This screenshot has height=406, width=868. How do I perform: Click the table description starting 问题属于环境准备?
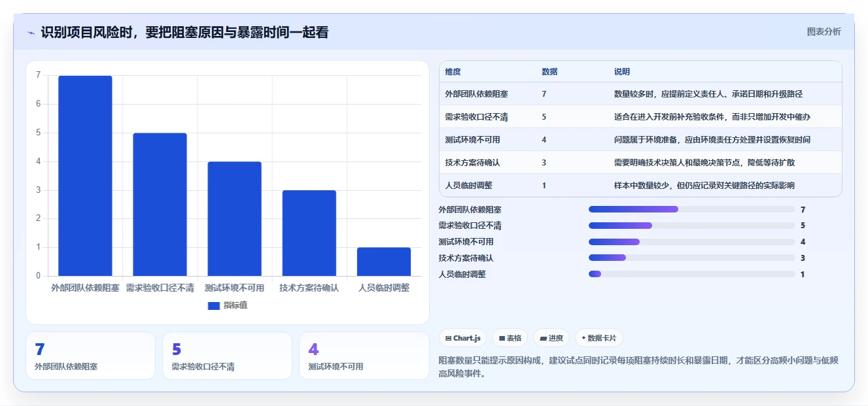tap(712, 140)
